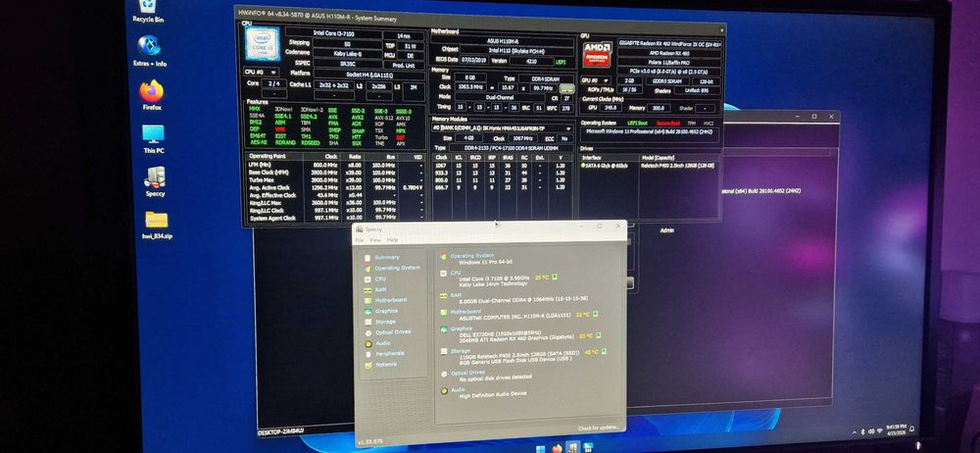
Task: Click the AMD Radeon logo in HWiNFO
Action: pyautogui.click(x=598, y=55)
